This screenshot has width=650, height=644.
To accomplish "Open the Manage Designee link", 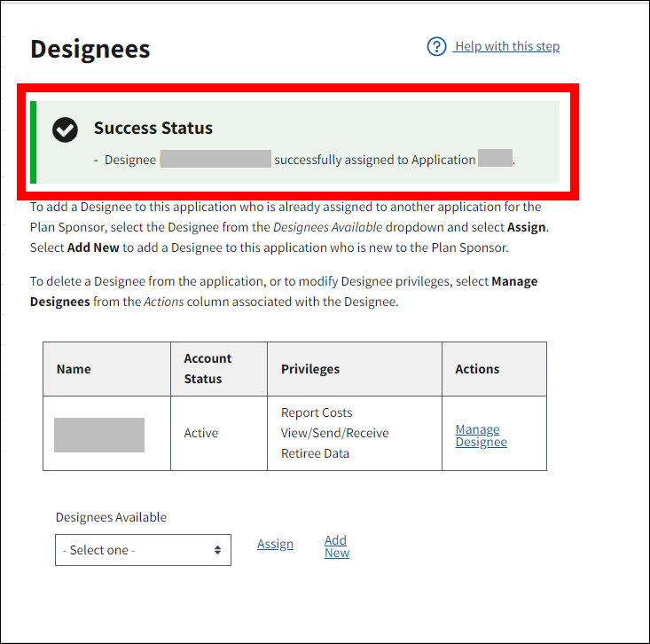I will pos(481,436).
